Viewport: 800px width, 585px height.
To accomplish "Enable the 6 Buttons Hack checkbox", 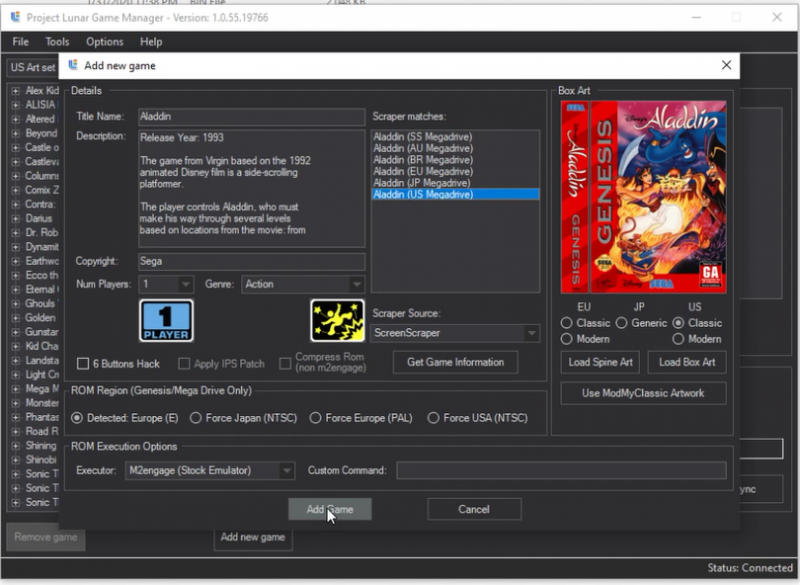I will pyautogui.click(x=83, y=364).
